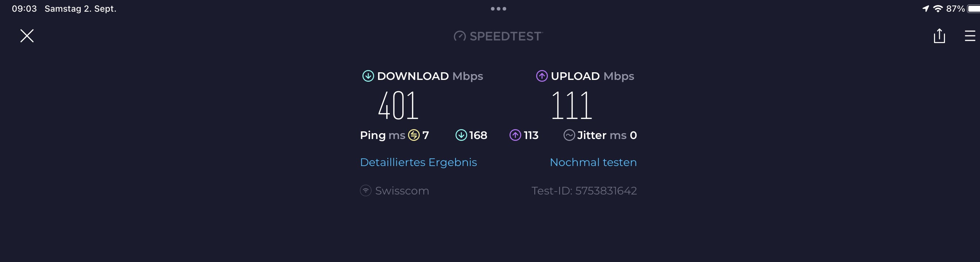Open the hamburger menu
This screenshot has height=262, width=980.
click(x=970, y=36)
